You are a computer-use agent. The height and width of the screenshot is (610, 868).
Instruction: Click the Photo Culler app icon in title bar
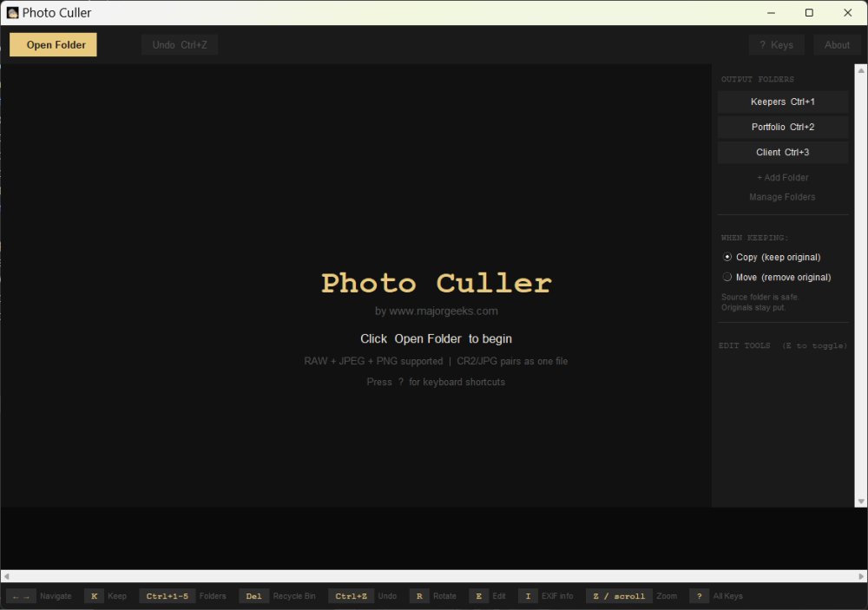click(x=12, y=13)
